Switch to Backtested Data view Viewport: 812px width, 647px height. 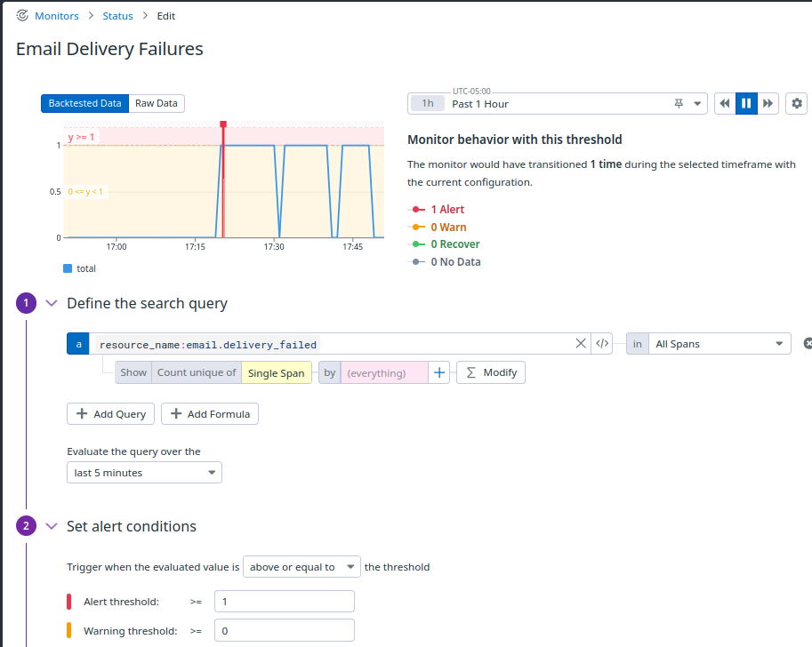point(84,103)
